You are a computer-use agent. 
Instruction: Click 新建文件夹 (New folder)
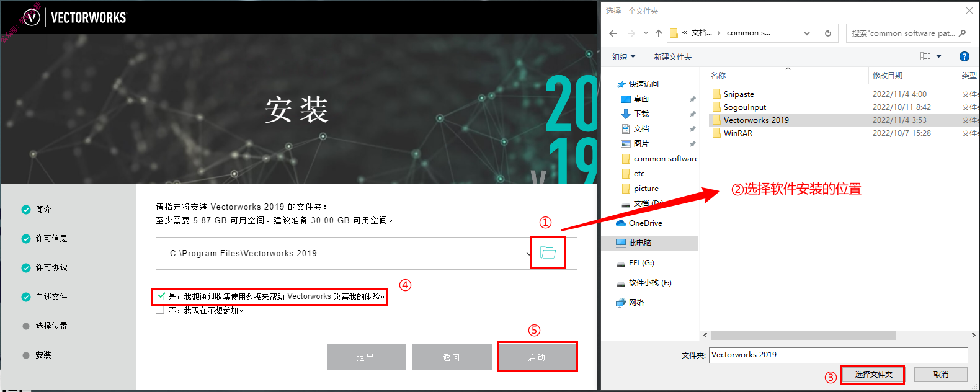672,56
